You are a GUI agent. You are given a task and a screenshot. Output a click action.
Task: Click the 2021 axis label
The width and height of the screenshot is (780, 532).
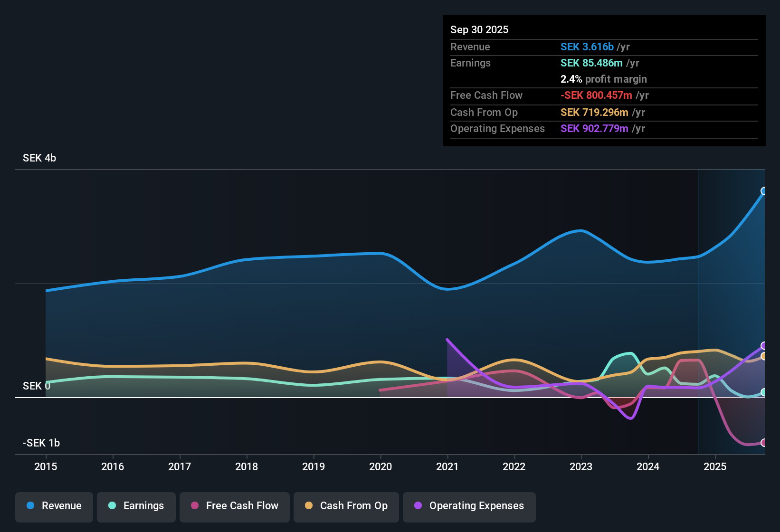[x=447, y=467]
